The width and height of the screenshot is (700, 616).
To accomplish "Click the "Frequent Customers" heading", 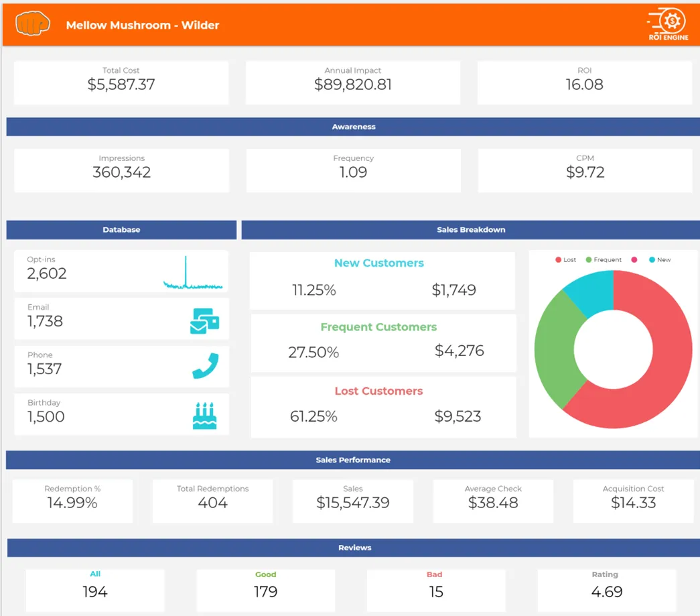I will tap(378, 327).
